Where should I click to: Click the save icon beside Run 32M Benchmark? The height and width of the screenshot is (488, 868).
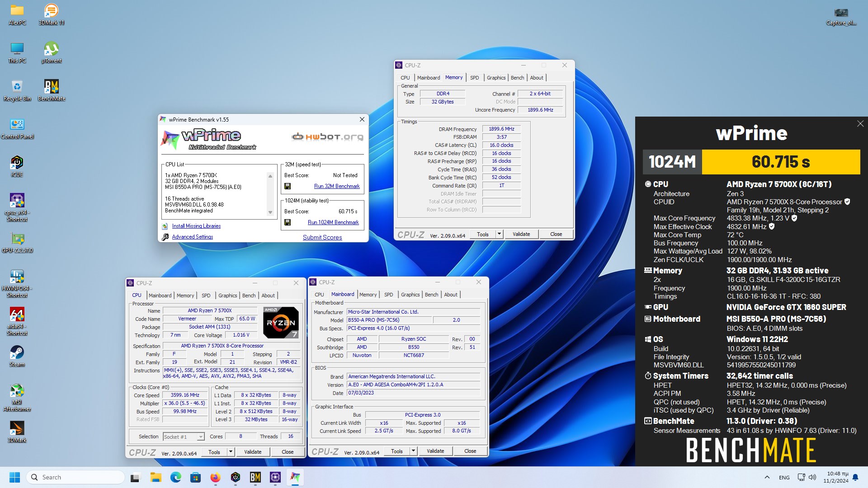[288, 186]
